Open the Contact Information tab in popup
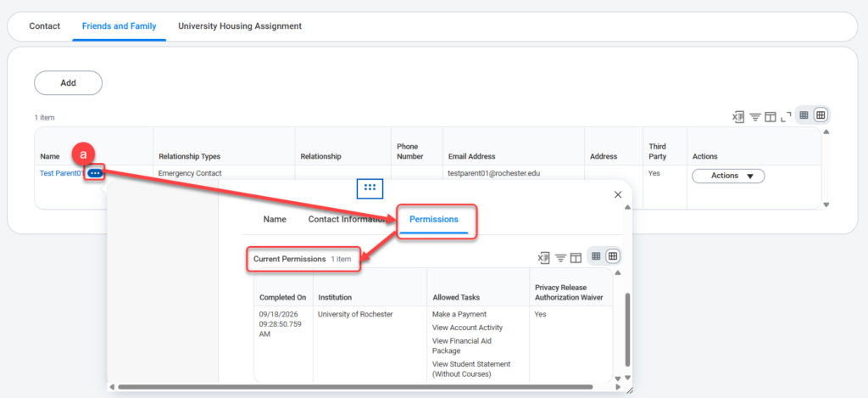 tap(347, 220)
